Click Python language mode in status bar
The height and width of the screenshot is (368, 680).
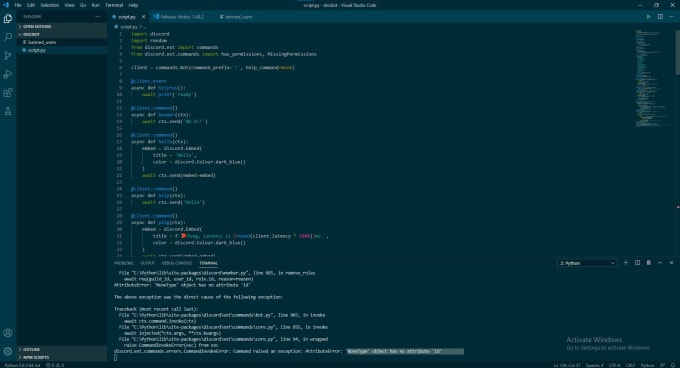(x=647, y=365)
